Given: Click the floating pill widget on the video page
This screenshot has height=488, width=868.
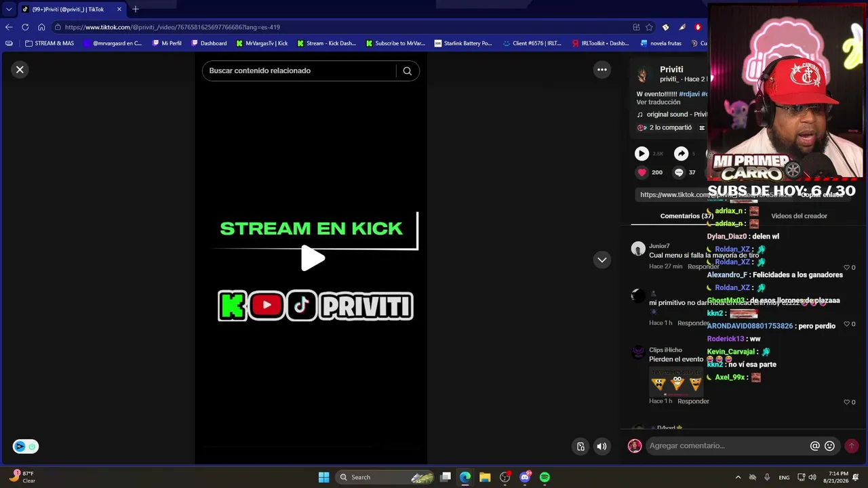Looking at the screenshot, I should coord(26,446).
